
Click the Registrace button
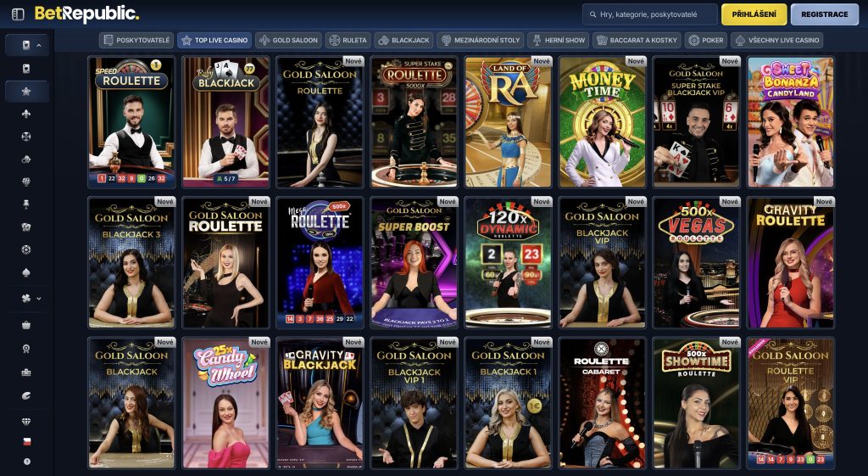(x=824, y=14)
